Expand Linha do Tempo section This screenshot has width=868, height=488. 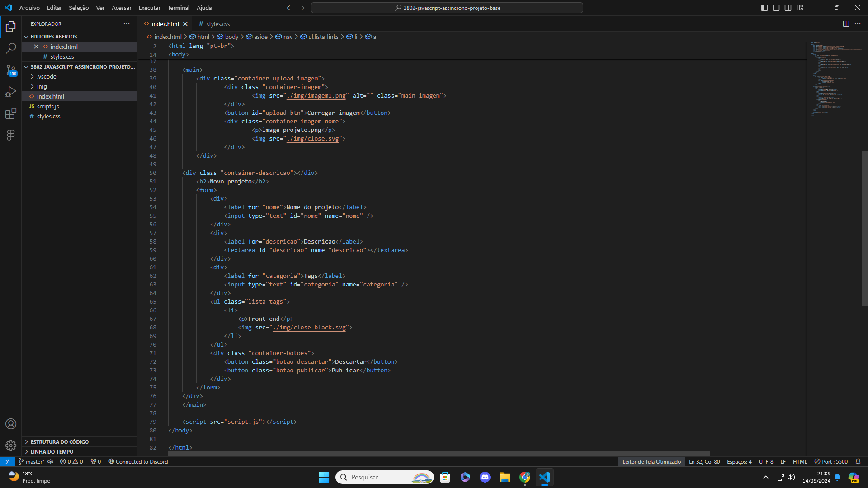(80, 451)
